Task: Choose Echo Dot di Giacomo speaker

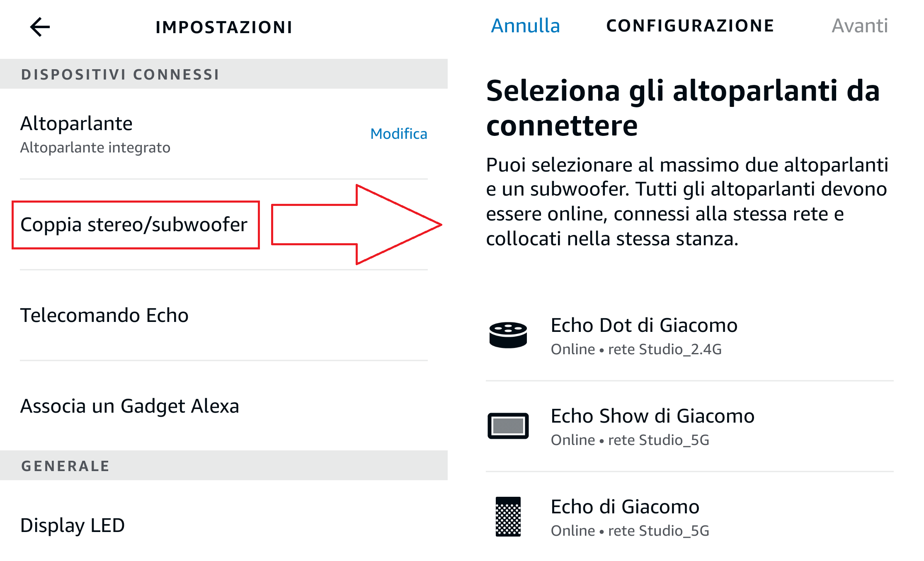Action: [x=644, y=326]
